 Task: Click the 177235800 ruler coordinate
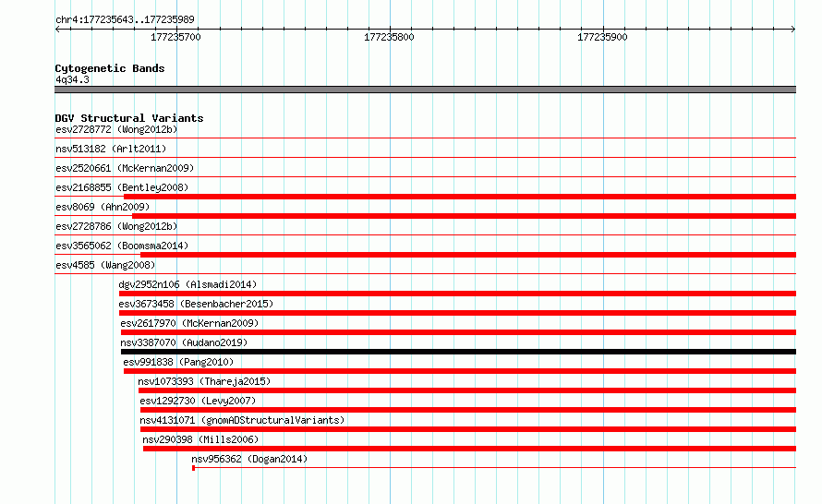point(389,37)
